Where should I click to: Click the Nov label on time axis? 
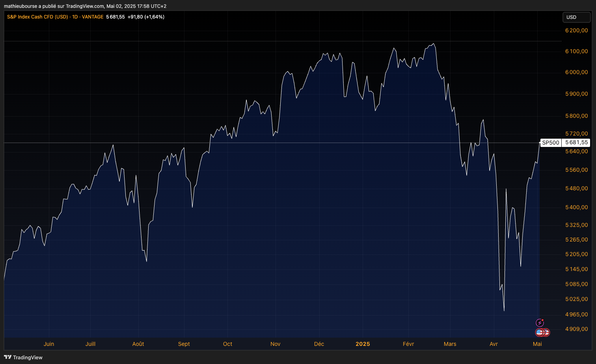[x=276, y=344]
